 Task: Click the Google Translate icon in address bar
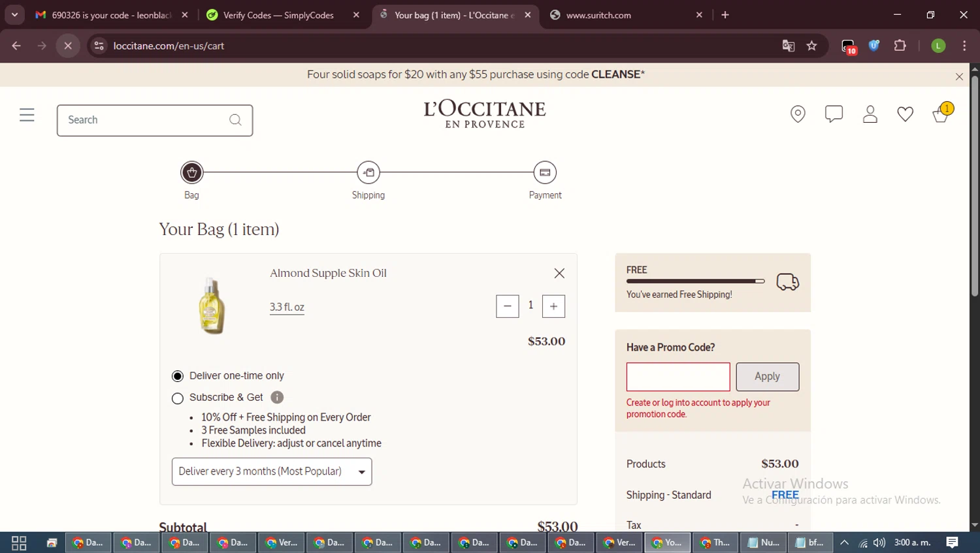click(788, 46)
